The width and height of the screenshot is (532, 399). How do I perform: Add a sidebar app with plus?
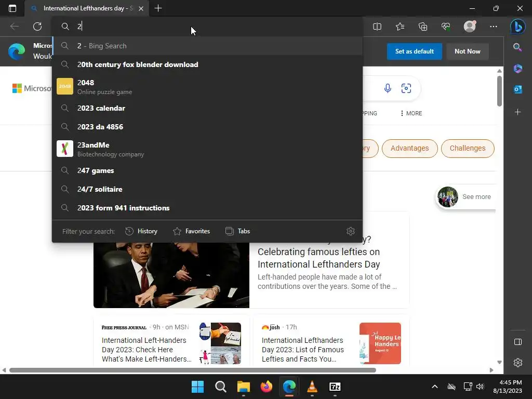(518, 112)
